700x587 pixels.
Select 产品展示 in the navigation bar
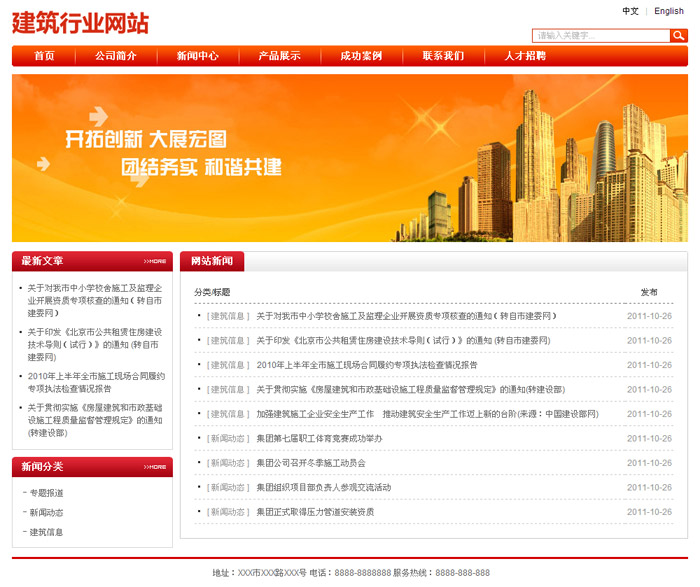point(279,56)
